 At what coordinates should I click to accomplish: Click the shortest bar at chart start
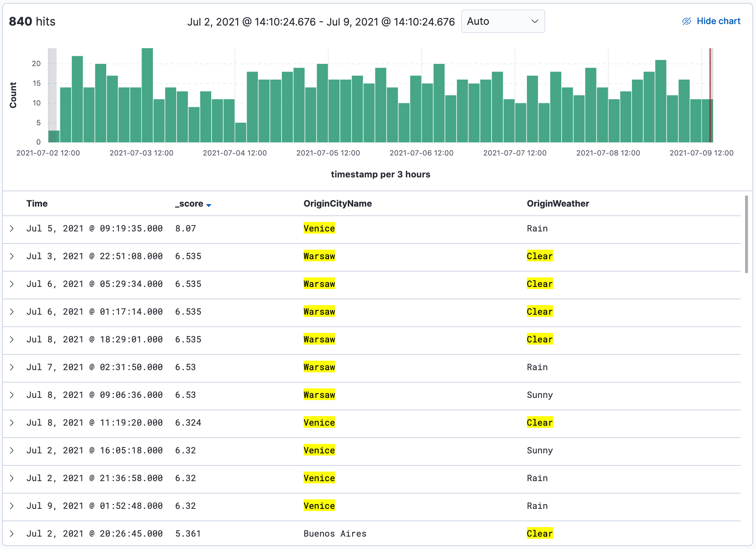(x=54, y=136)
